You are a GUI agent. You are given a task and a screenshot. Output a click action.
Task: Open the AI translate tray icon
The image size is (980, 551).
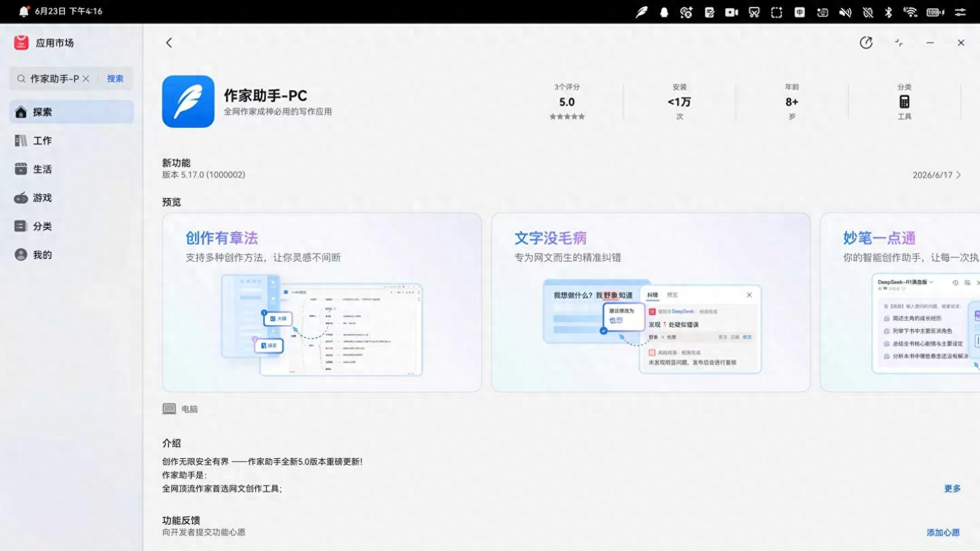687,12
